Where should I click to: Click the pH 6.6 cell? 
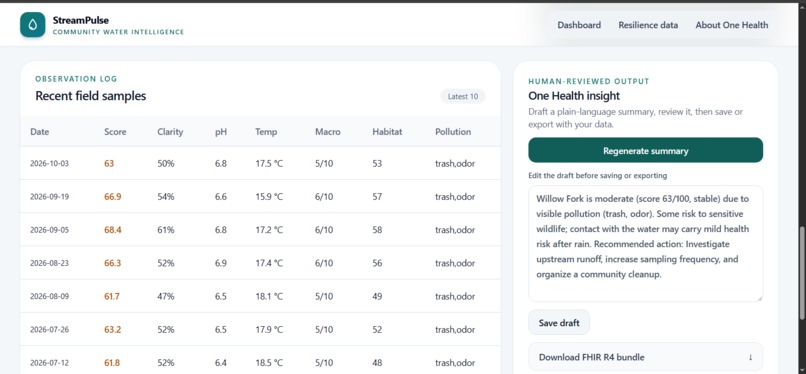(x=221, y=197)
